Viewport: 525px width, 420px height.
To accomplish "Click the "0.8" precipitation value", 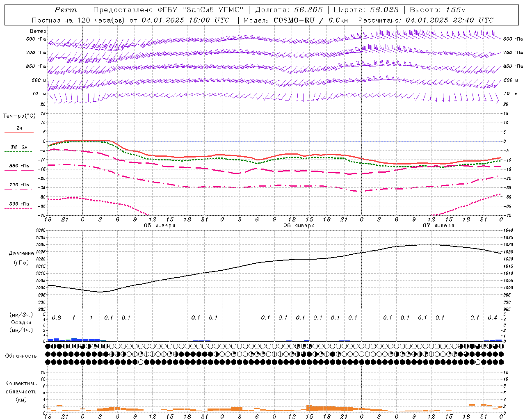I will click(57, 318).
